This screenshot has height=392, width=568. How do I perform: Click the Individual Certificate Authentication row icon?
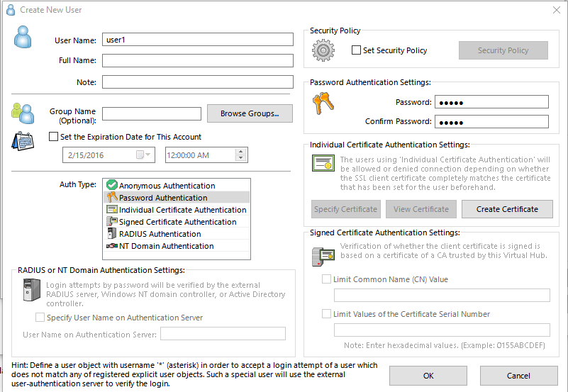[x=111, y=209]
